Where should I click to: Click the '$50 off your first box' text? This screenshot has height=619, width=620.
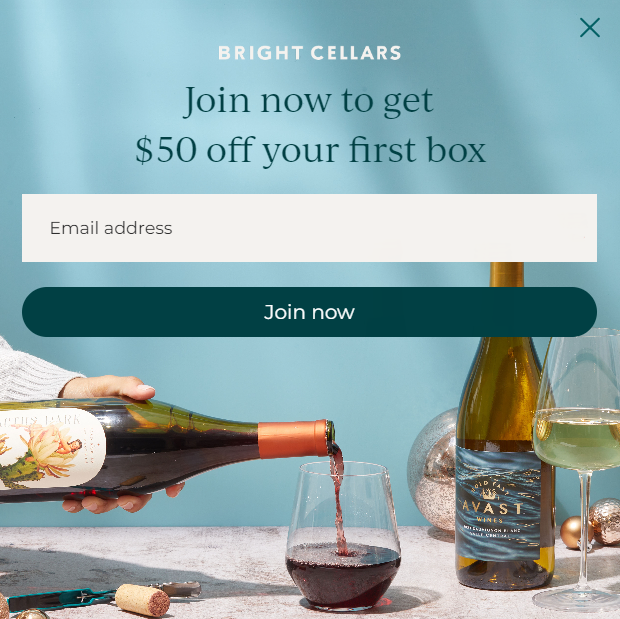pyautogui.click(x=310, y=150)
